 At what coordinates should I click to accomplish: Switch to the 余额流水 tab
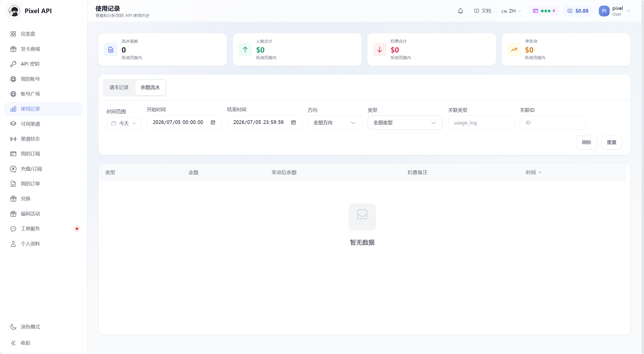click(150, 88)
